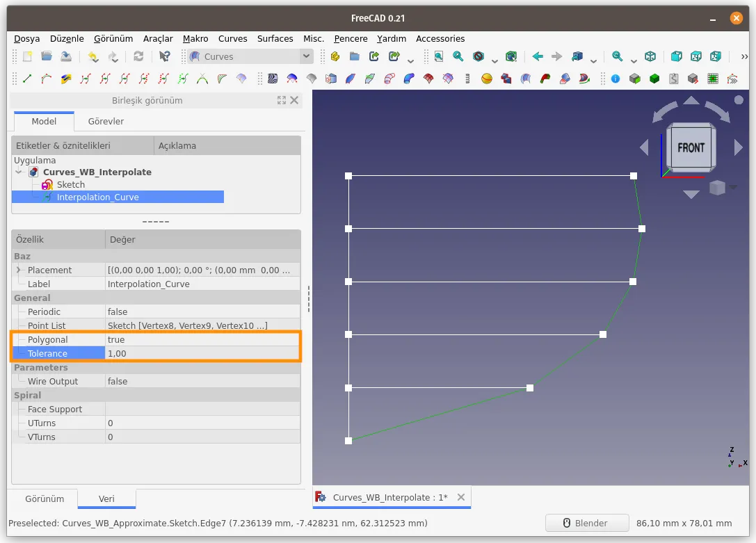
Task: Click the teal back navigation arrow
Action: [x=538, y=56]
